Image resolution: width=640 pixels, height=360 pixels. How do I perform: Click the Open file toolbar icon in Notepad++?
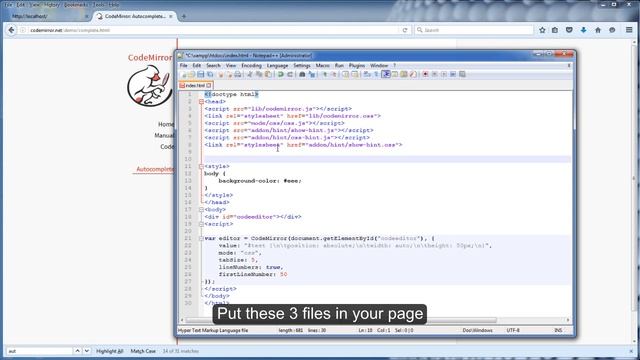coord(191,74)
